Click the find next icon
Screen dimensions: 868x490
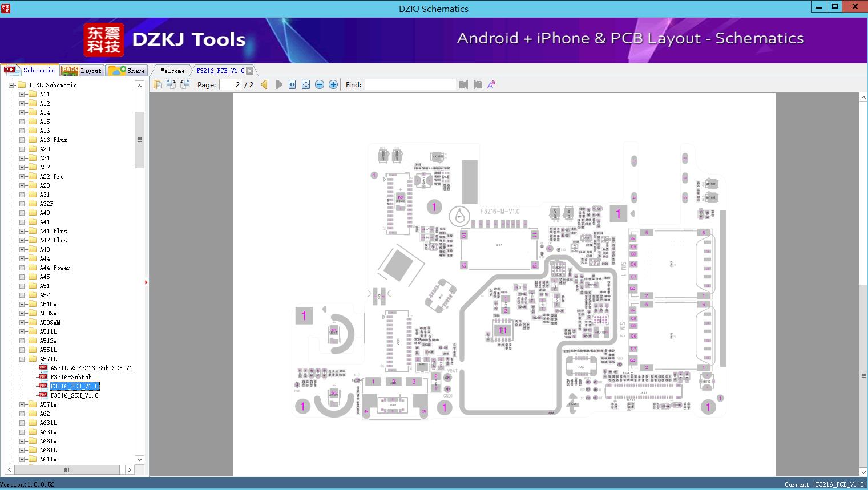[478, 84]
